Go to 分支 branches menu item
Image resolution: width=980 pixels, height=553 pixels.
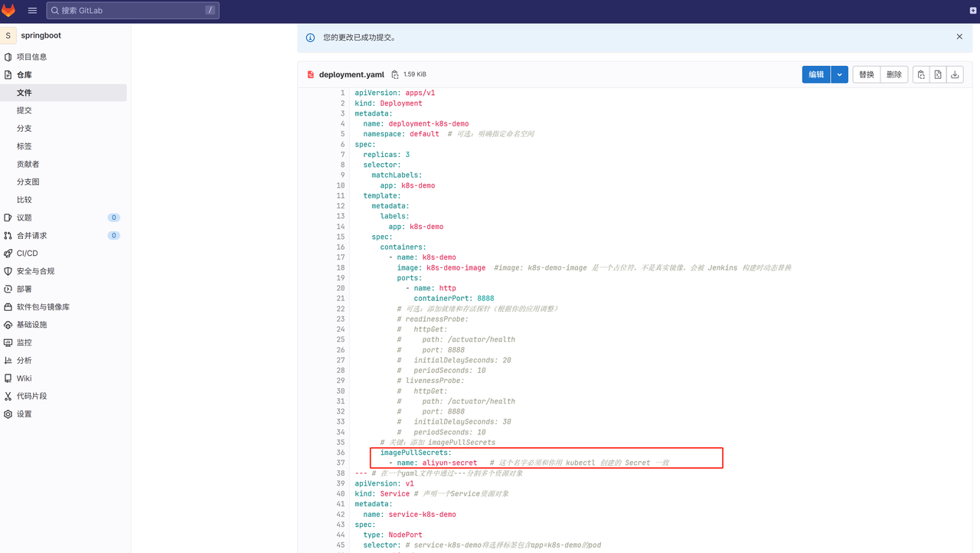(24, 129)
